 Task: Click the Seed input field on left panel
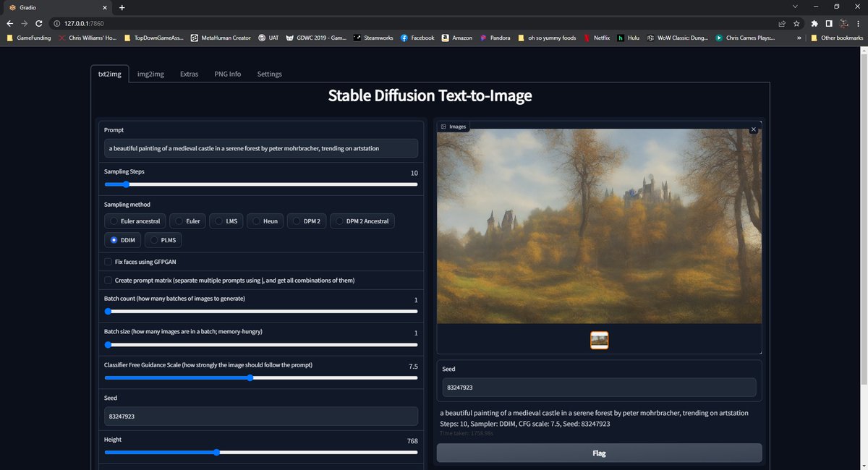pos(261,416)
